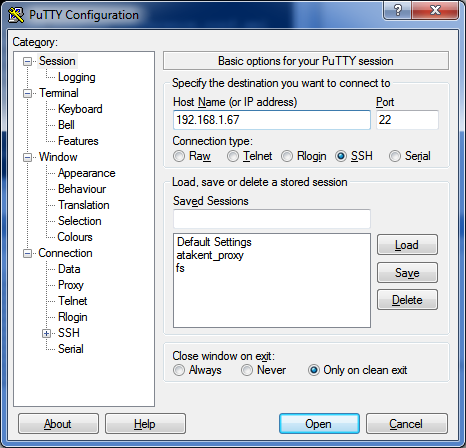This screenshot has width=466, height=448.
Task: Click the PuTTY title bar icon
Action: pos(16,15)
